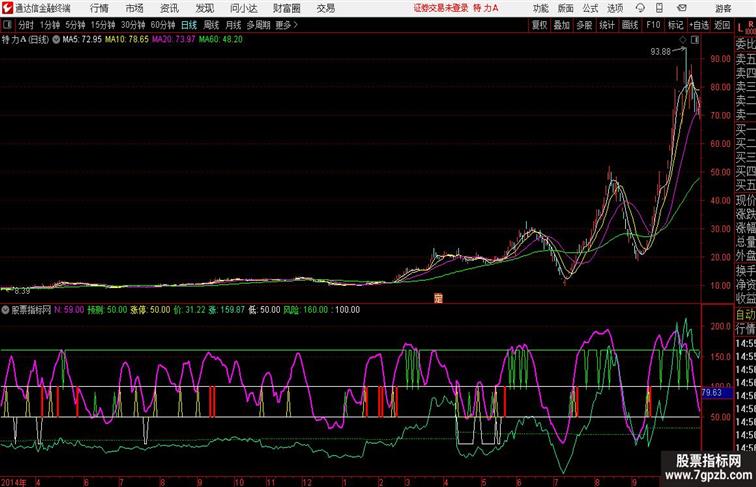Click the orange 窗 marker under the chart
Screen dimensions: 756x487
click(438, 298)
